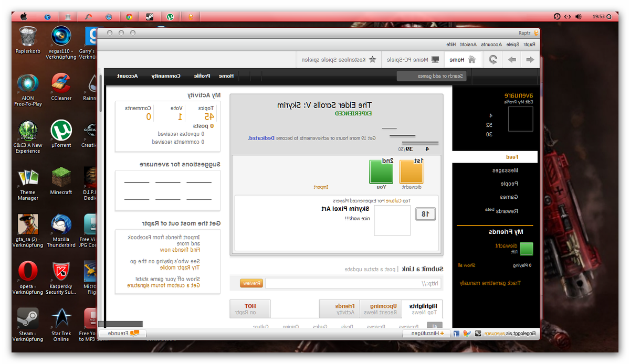This screenshot has width=630, height=364.
Task: Click the MSN butterfly icon in status bar
Action: pyautogui.click(x=467, y=333)
